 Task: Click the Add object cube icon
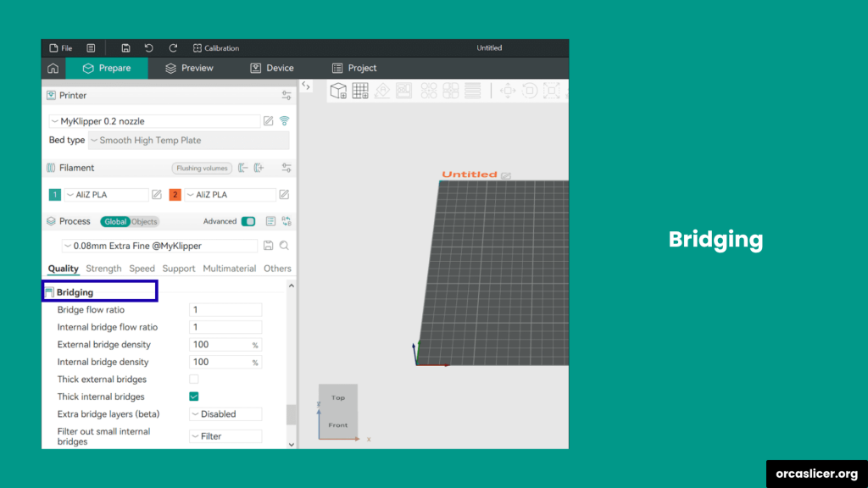[338, 91]
